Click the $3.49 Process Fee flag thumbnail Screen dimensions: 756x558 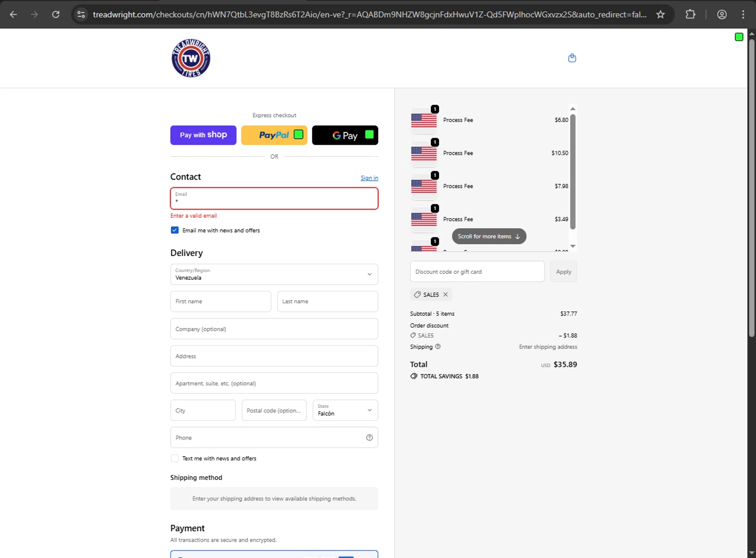pos(424,220)
